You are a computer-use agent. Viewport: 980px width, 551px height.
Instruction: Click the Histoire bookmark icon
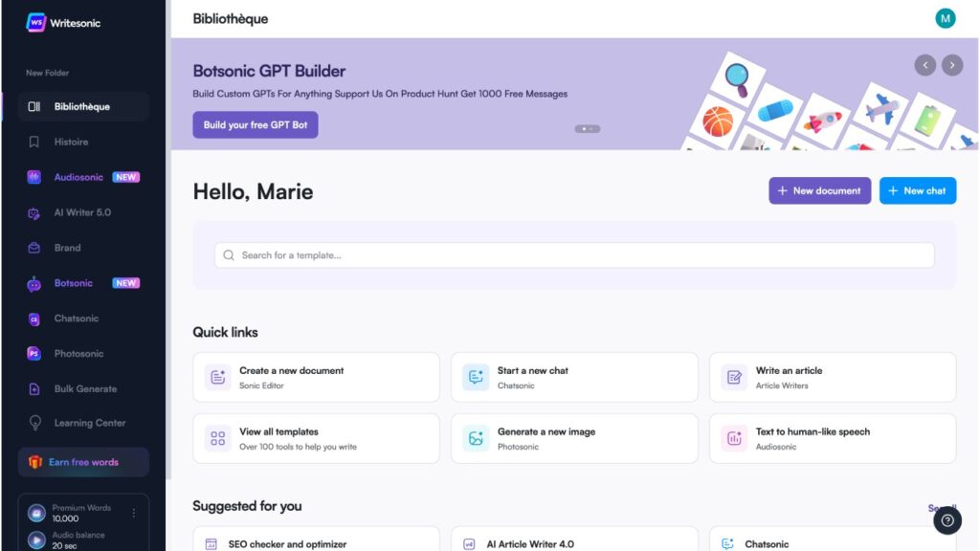tap(33, 142)
